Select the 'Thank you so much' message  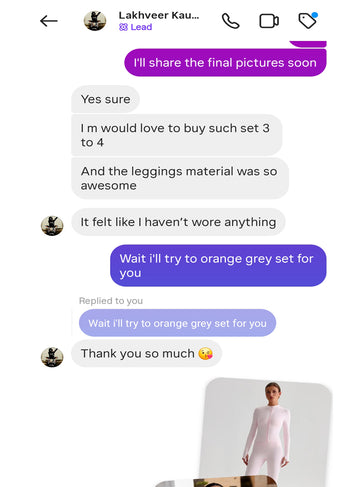point(147,353)
